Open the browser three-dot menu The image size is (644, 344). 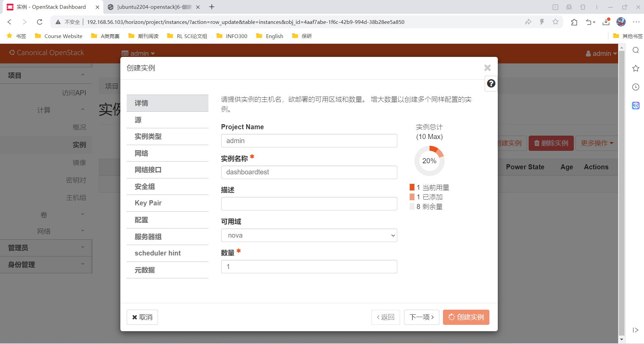[636, 22]
